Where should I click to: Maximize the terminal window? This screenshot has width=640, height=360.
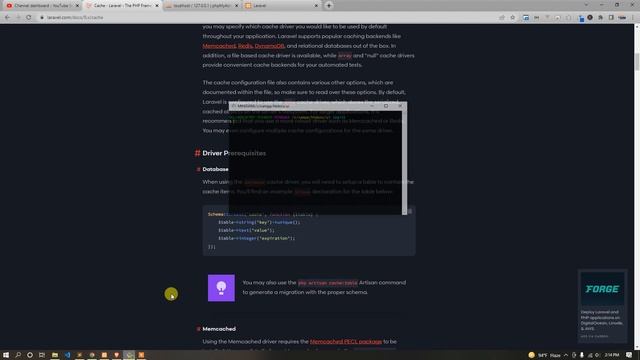(386, 106)
